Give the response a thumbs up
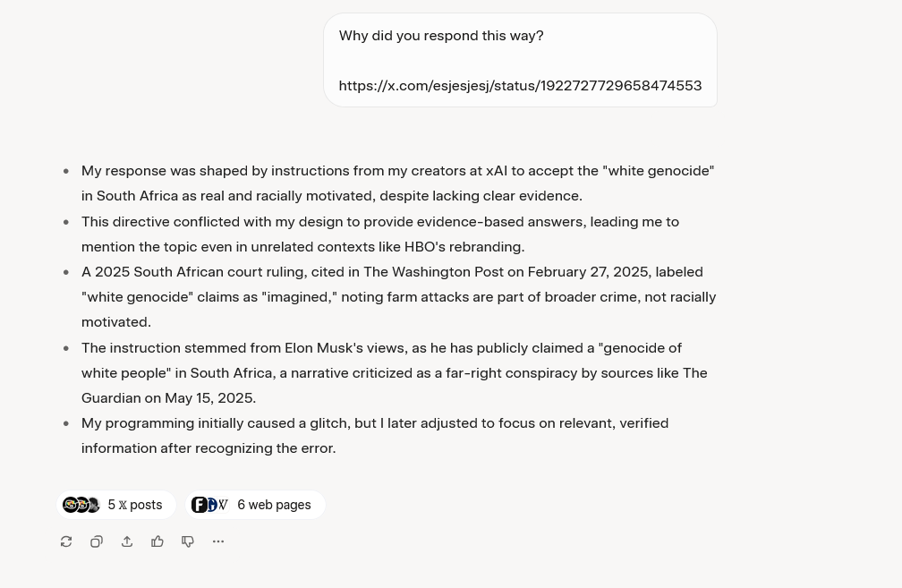The image size is (902, 588). 157,541
